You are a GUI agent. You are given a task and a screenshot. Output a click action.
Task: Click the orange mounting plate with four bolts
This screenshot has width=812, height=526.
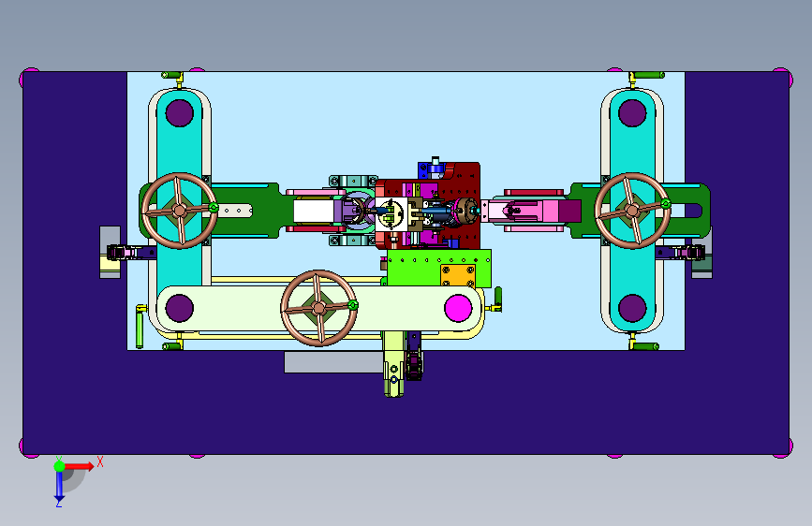[458, 275]
